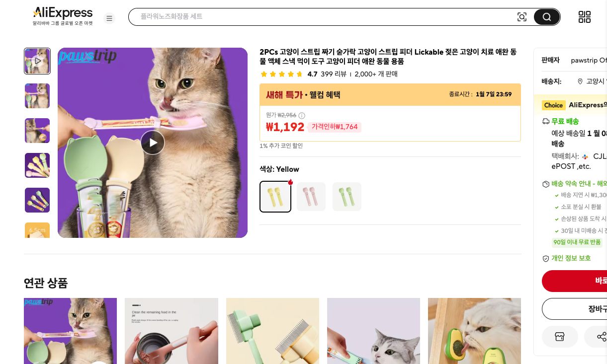Share the product using the share icon
The image size is (607, 364).
coord(602,337)
